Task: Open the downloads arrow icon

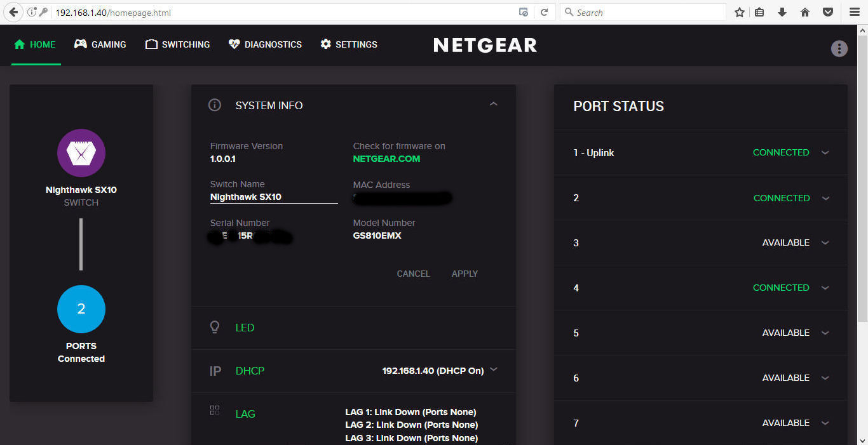Action: tap(782, 12)
